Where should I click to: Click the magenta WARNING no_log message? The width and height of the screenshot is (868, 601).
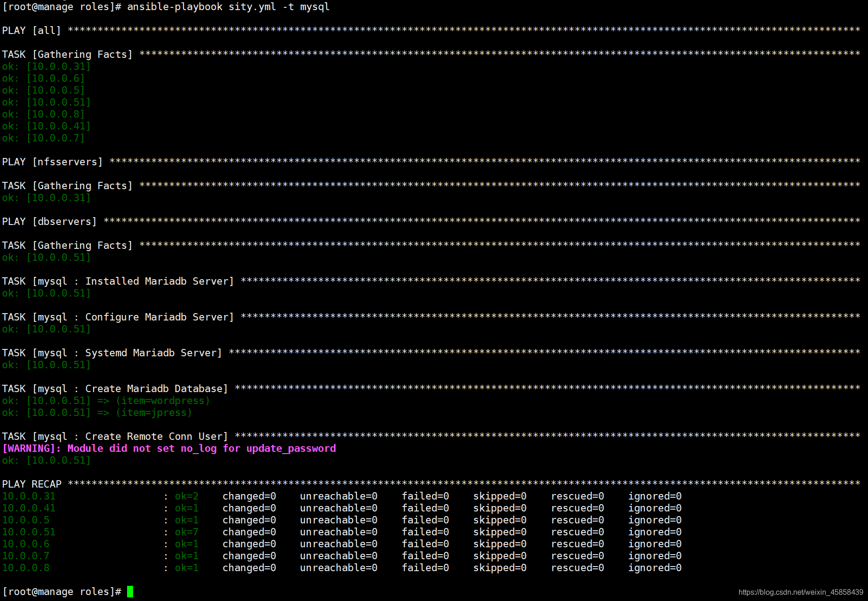pyautogui.click(x=169, y=448)
